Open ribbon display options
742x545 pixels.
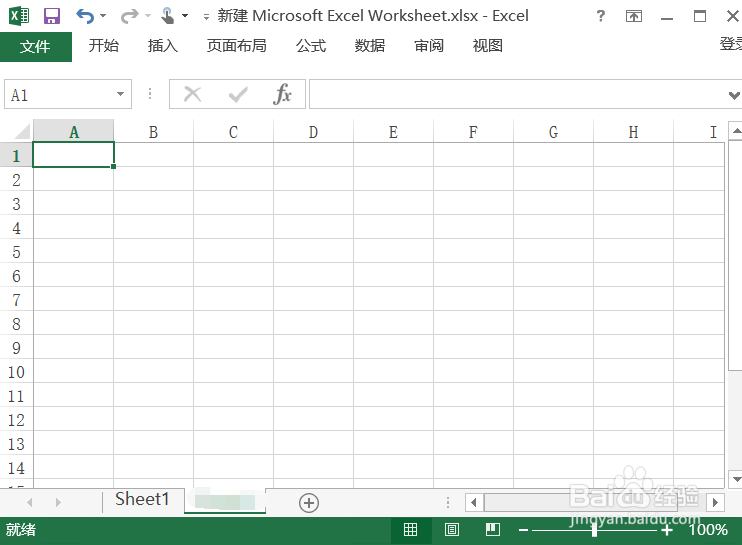click(x=634, y=17)
